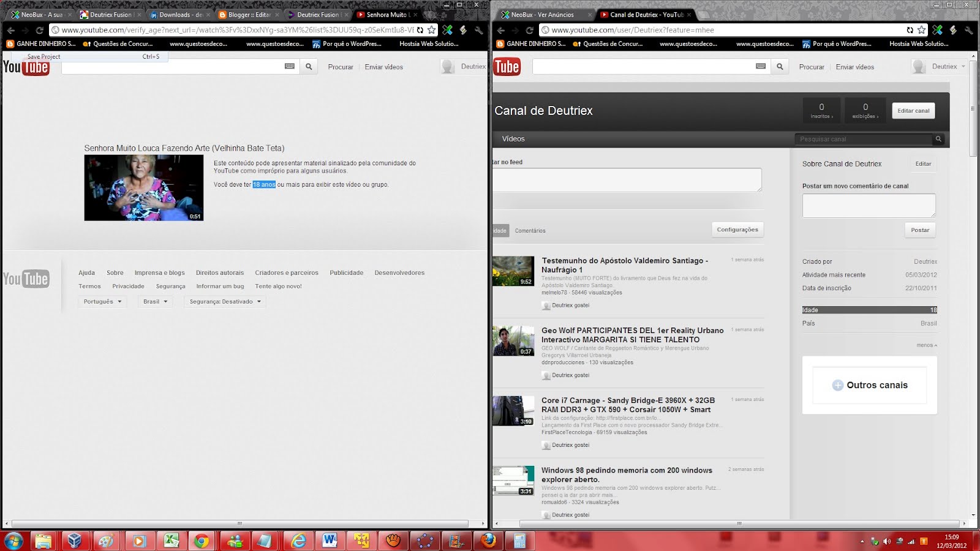This screenshot has height=551, width=980.
Task: Open the Brasil country dropdown
Action: click(155, 301)
